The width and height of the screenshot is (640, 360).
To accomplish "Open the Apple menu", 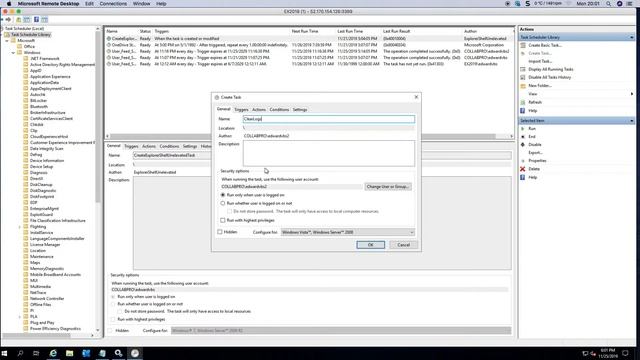I will [9, 4].
